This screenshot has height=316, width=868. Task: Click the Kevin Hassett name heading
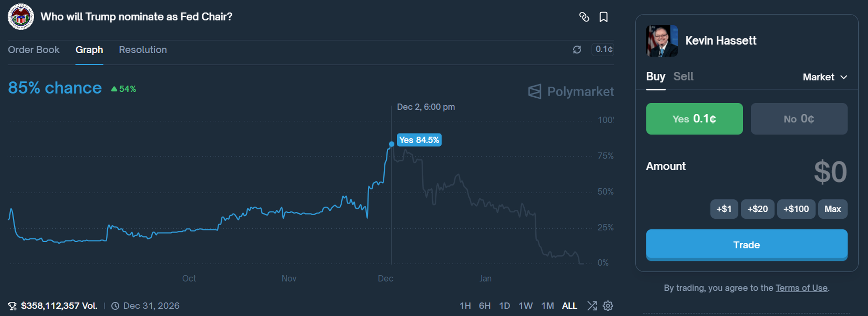pyautogui.click(x=721, y=41)
